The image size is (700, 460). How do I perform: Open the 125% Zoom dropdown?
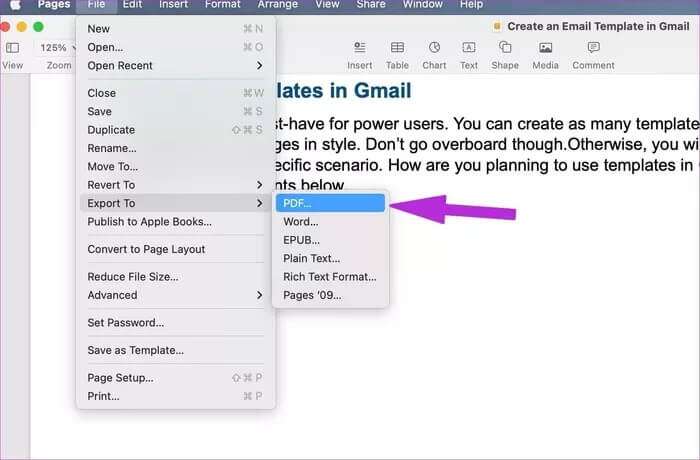57,47
